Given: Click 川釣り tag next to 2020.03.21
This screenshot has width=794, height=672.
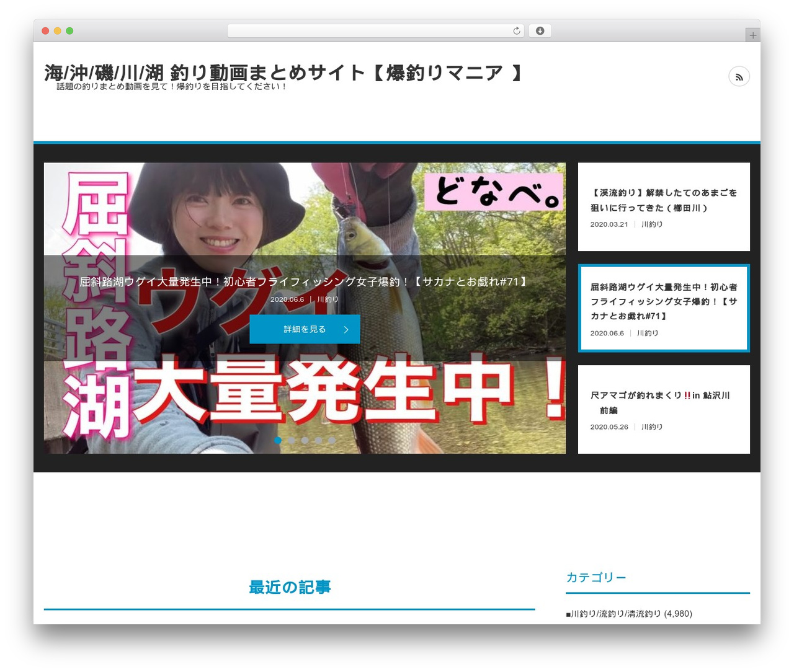Looking at the screenshot, I should click(652, 224).
